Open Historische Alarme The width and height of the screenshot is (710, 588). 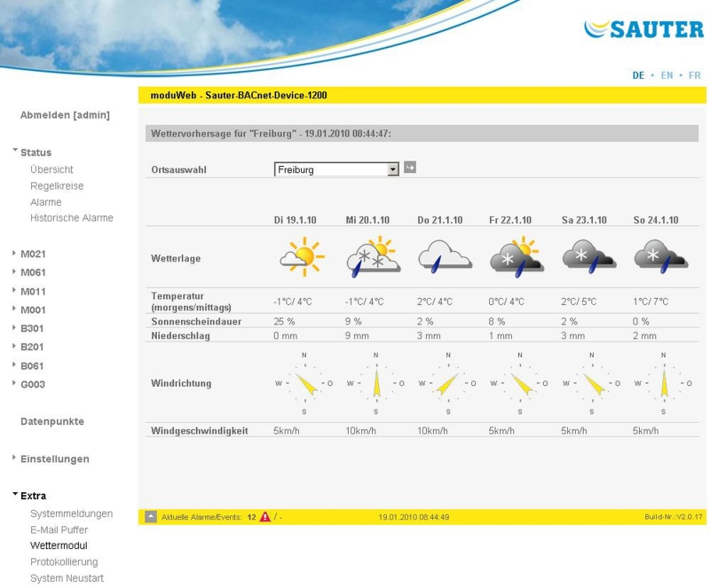(x=72, y=217)
